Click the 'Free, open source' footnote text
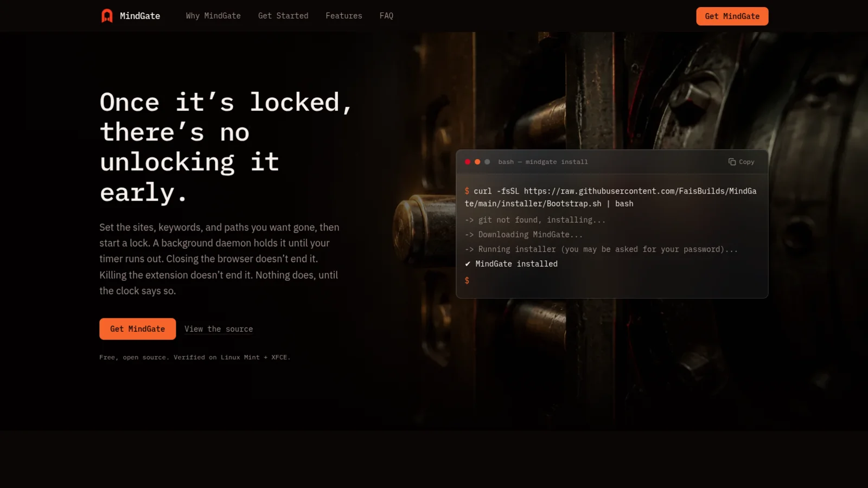Image resolution: width=868 pixels, height=488 pixels. [x=195, y=357]
